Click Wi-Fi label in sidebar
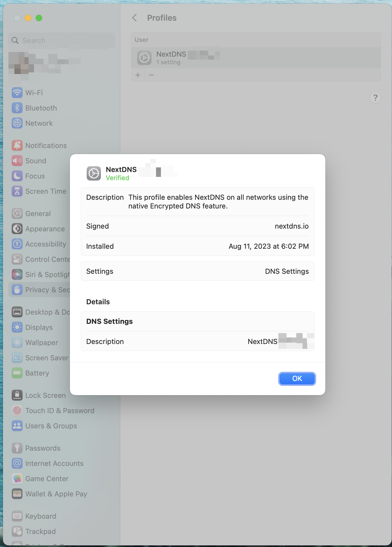 point(34,93)
